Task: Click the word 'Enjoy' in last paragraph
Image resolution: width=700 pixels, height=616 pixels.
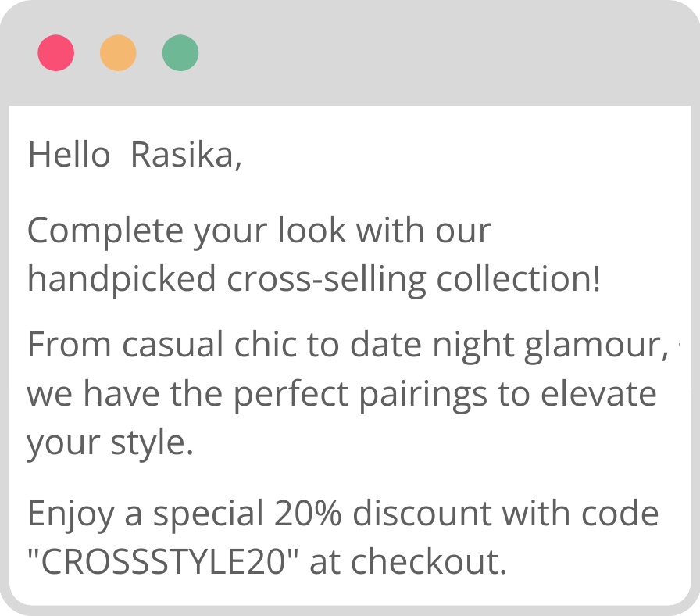Action: [x=71, y=514]
